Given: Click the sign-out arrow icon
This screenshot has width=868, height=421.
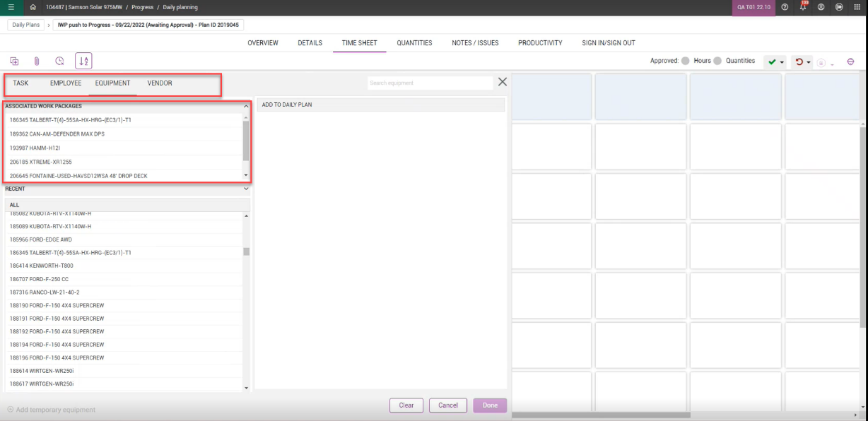Looking at the screenshot, I should 838,7.
